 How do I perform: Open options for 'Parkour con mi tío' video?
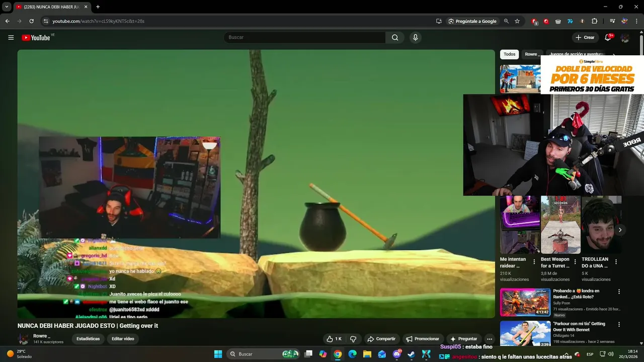point(619,324)
